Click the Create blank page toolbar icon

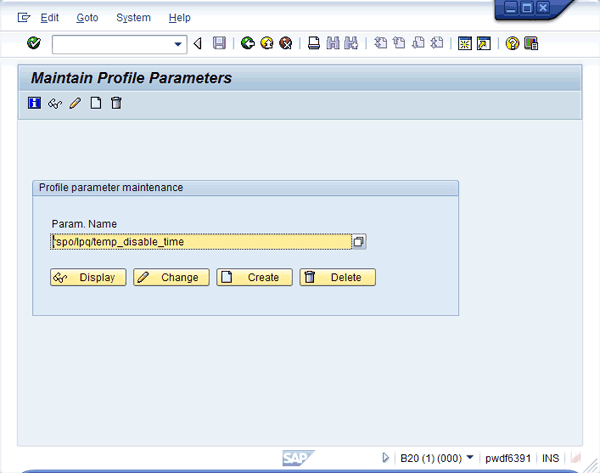(96, 103)
